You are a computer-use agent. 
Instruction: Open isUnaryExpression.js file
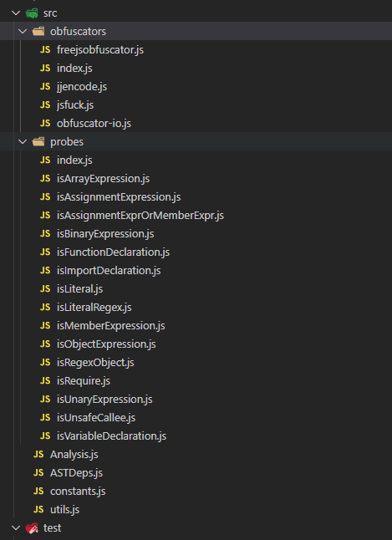104,400
